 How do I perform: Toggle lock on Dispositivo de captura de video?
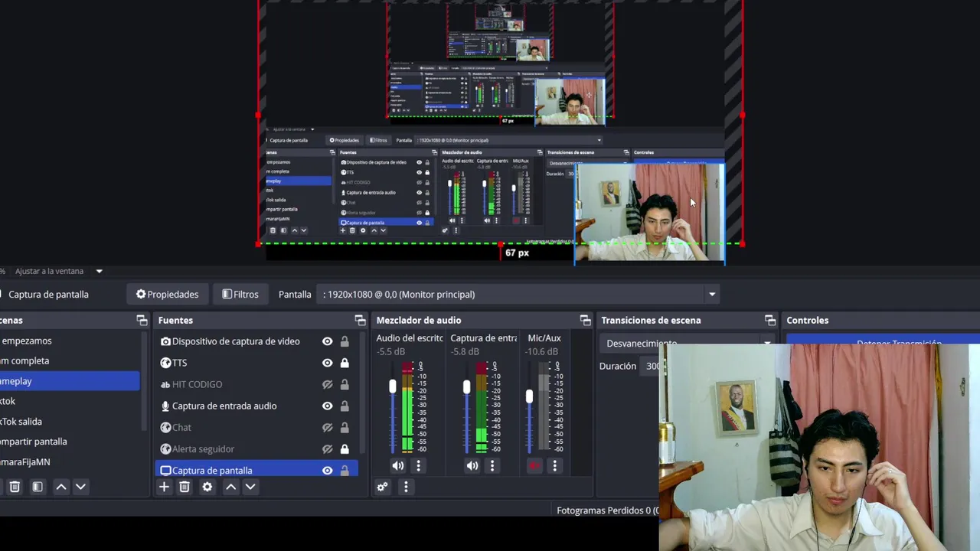[x=345, y=341]
